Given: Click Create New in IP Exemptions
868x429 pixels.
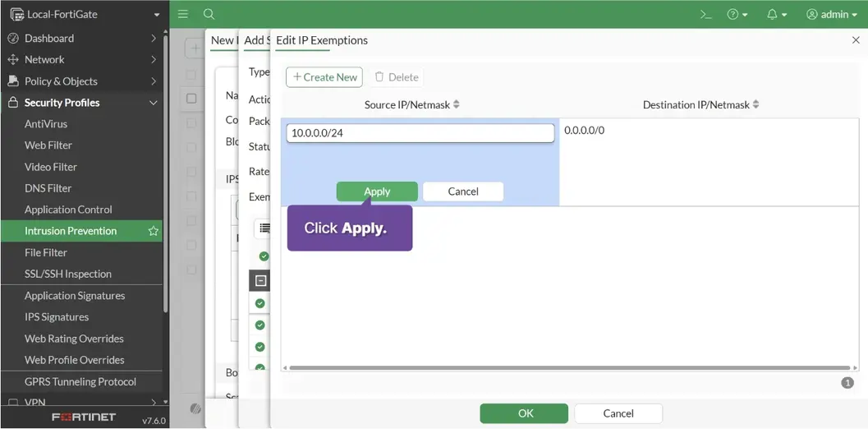Looking at the screenshot, I should tap(324, 77).
